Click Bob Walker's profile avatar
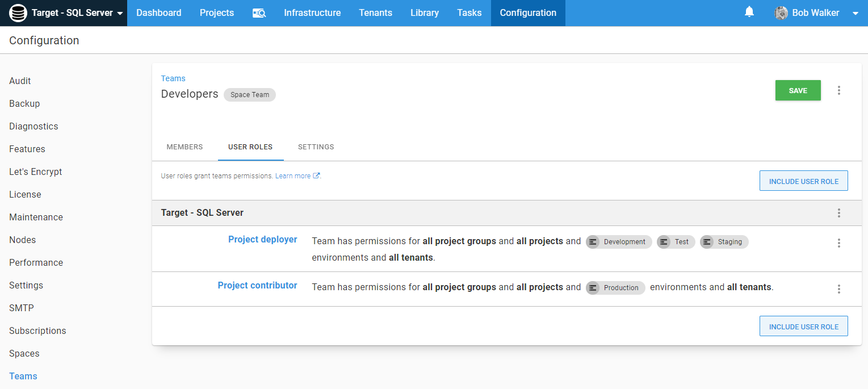 781,13
